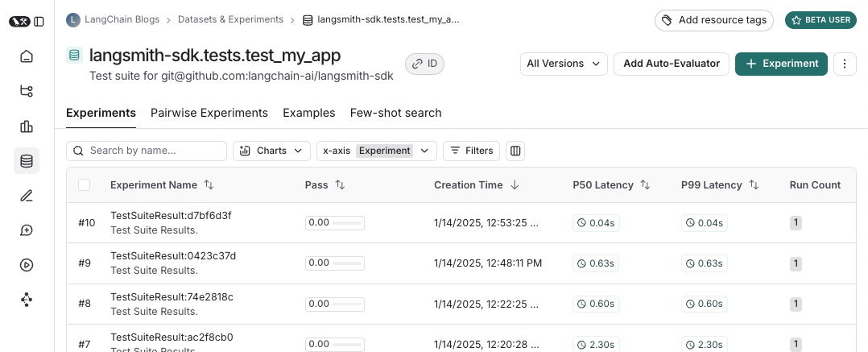The image size is (868, 352).
Task: Click the chat plus icon in the sidebar
Action: click(x=27, y=230)
